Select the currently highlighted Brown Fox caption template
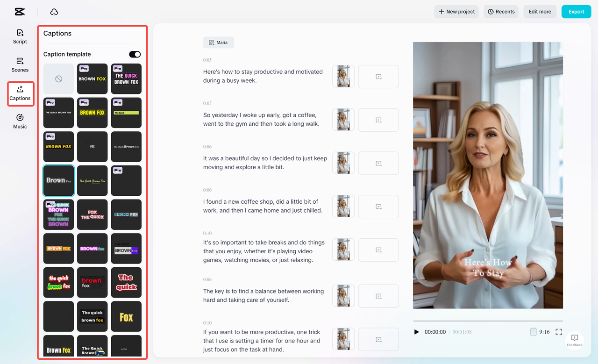The height and width of the screenshot is (364, 598). pyautogui.click(x=58, y=180)
